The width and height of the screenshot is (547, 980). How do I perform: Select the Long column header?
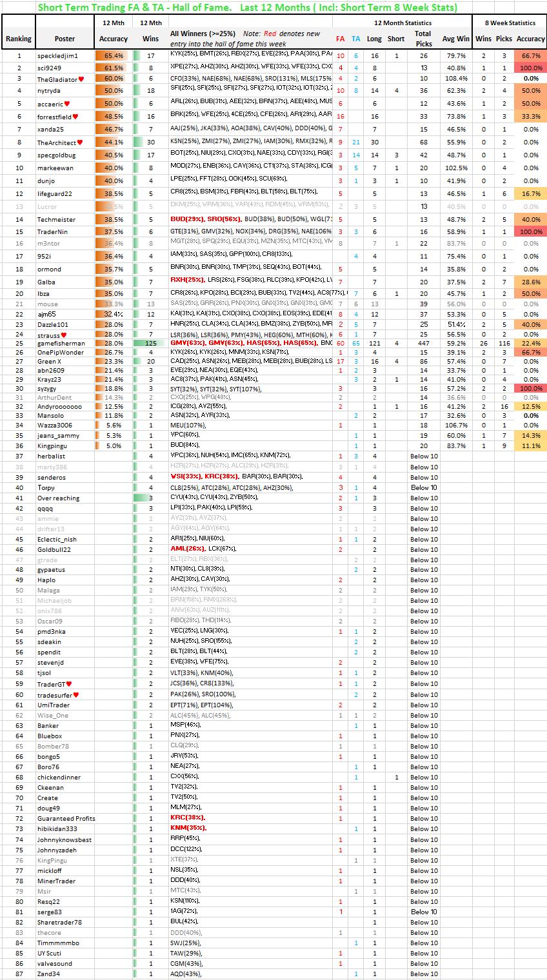click(374, 39)
